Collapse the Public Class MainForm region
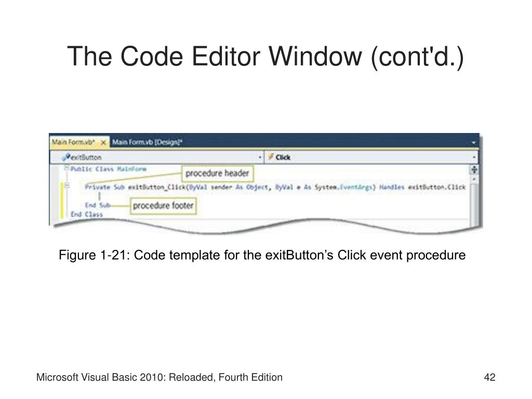The height and width of the screenshot is (399, 532). [x=66, y=168]
